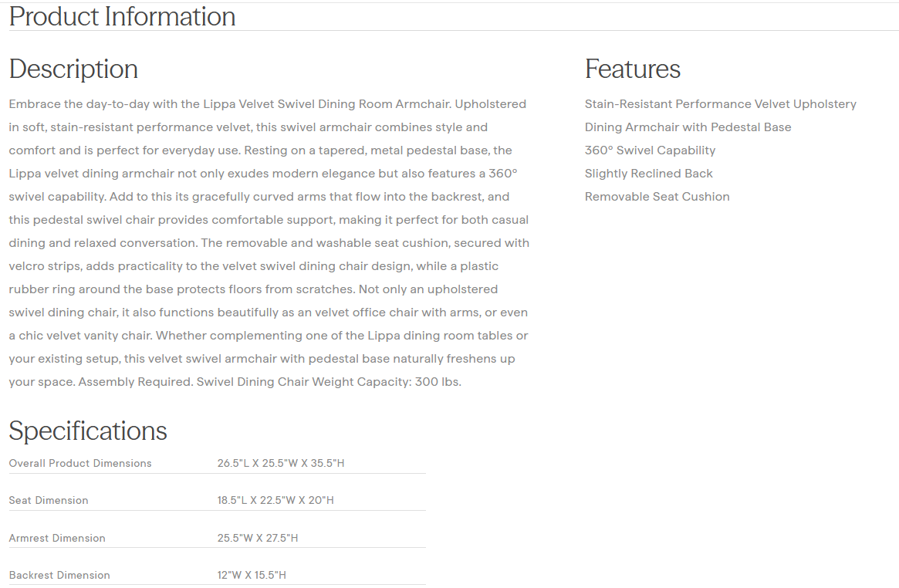The height and width of the screenshot is (588, 899).
Task: Select the Features section heading
Action: (632, 69)
